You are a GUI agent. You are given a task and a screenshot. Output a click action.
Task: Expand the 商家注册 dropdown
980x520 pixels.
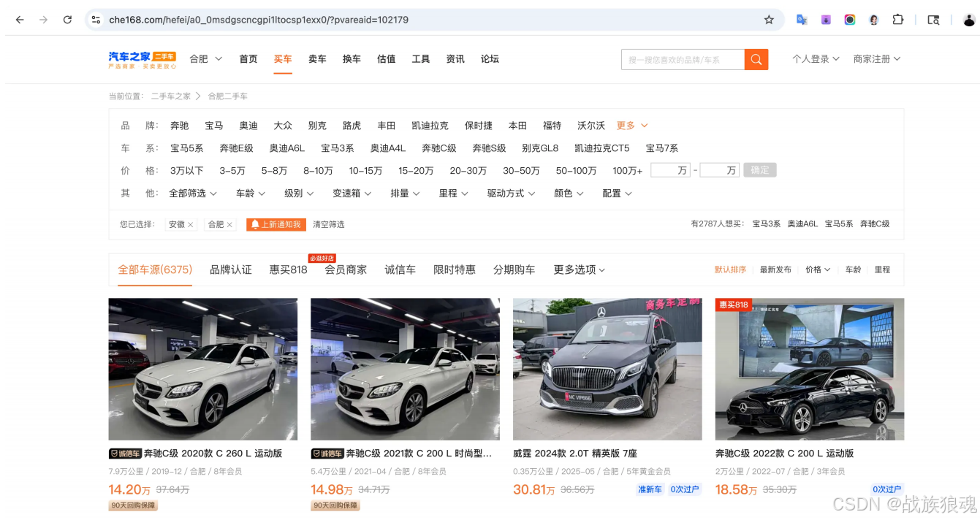877,59
